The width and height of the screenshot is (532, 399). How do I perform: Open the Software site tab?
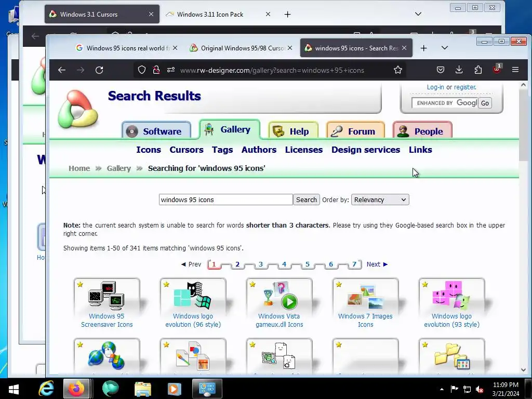point(156,131)
